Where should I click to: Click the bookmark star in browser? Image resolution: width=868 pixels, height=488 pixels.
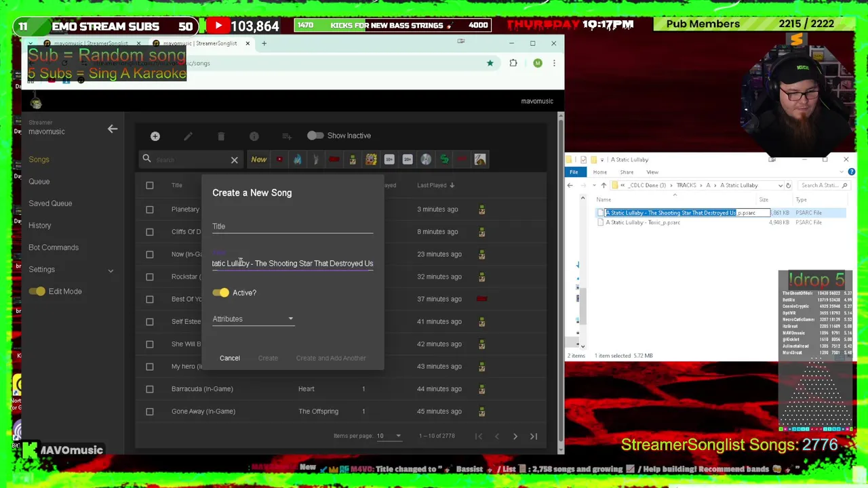(x=490, y=63)
